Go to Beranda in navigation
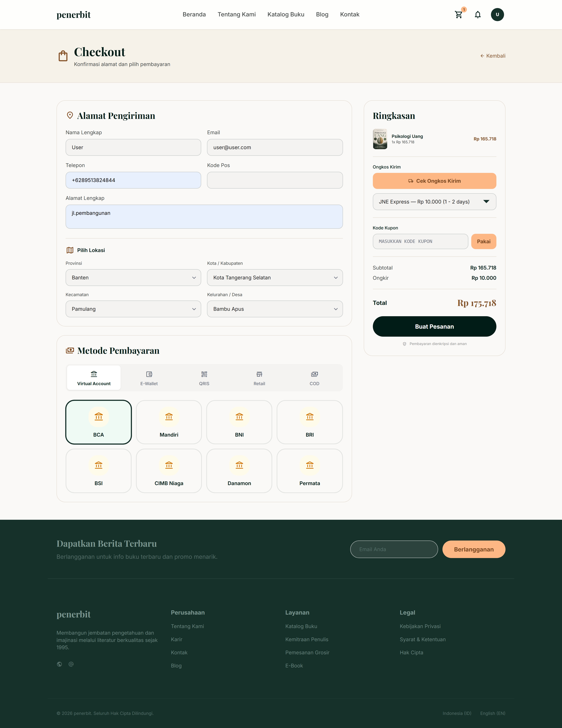Image resolution: width=562 pixels, height=728 pixels. (x=194, y=14)
